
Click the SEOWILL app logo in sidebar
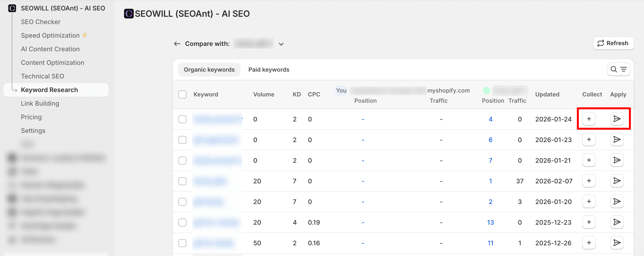(x=12, y=8)
